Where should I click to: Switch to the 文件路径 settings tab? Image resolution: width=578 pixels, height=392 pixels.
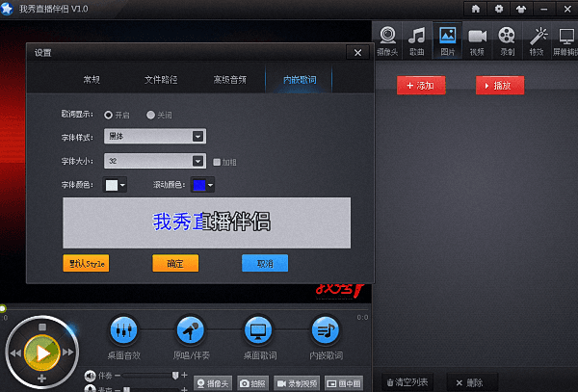(161, 80)
